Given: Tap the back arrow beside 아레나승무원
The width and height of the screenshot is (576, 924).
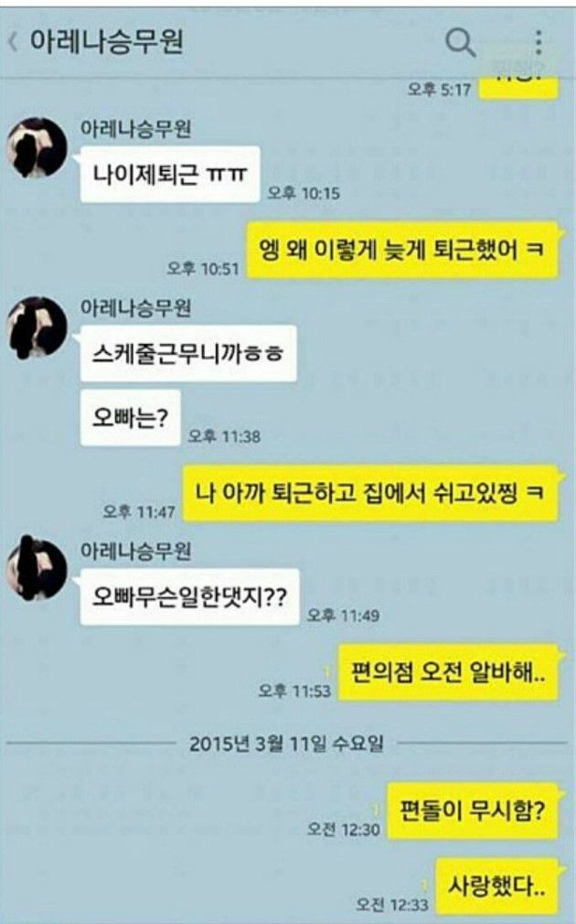Looking at the screenshot, I should (13, 42).
